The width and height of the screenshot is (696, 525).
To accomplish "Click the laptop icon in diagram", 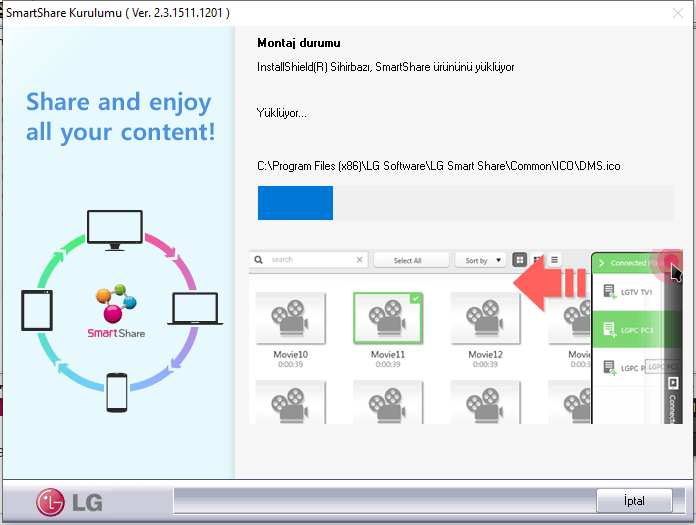I will [x=195, y=308].
